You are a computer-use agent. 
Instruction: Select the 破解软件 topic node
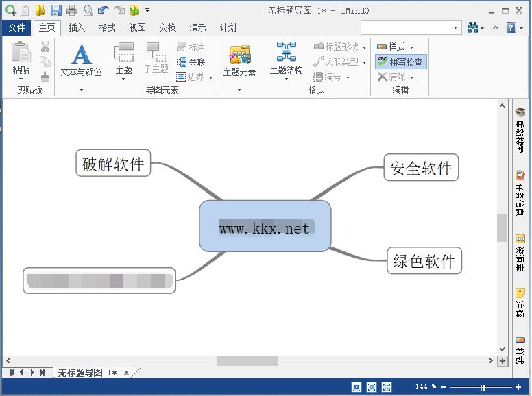pyautogui.click(x=113, y=163)
